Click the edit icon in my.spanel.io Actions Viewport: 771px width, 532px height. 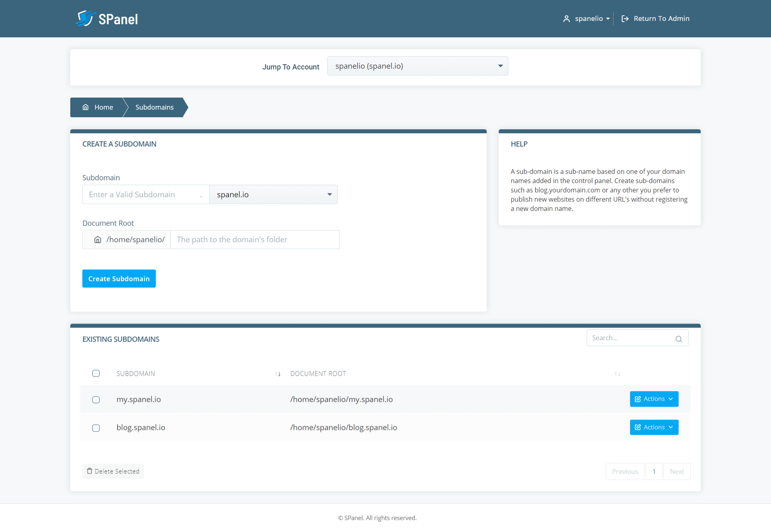(638, 399)
